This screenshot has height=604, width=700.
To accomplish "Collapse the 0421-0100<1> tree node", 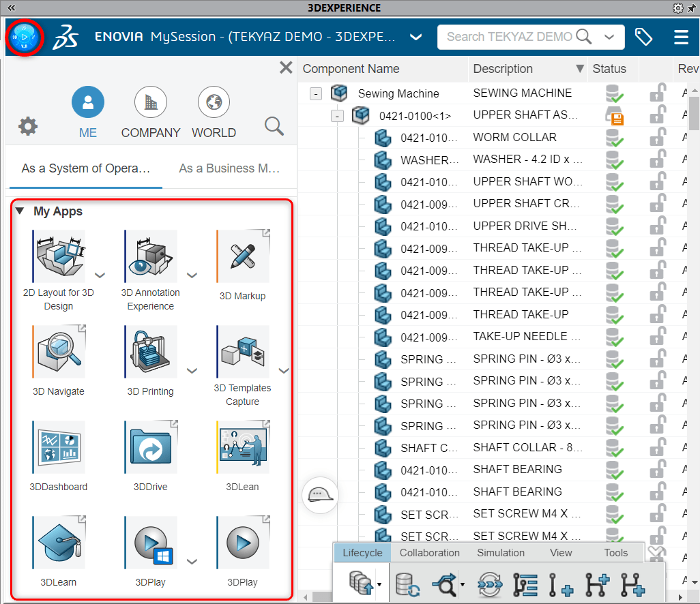I will [337, 116].
